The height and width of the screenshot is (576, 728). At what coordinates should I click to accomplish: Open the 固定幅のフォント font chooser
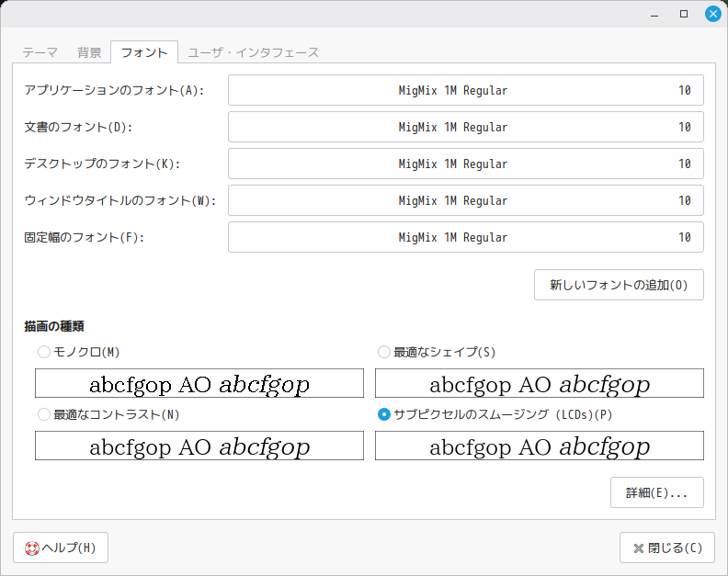tap(465, 237)
